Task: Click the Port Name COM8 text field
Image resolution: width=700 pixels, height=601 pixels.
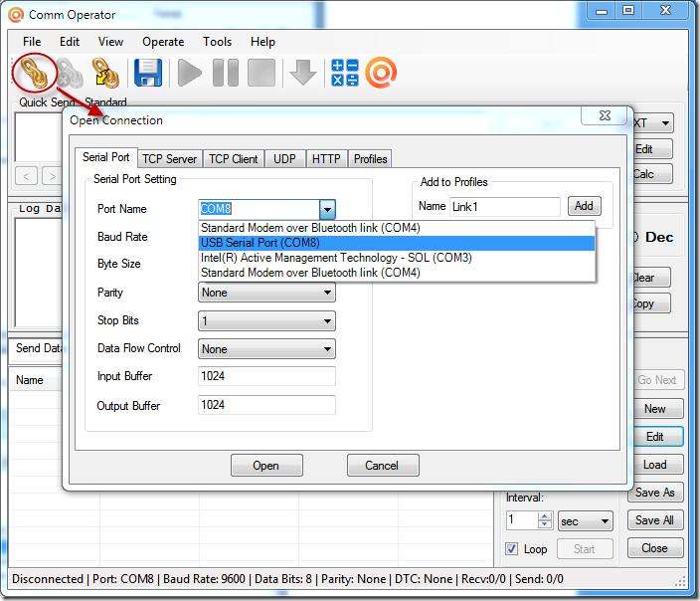Action: [259, 209]
